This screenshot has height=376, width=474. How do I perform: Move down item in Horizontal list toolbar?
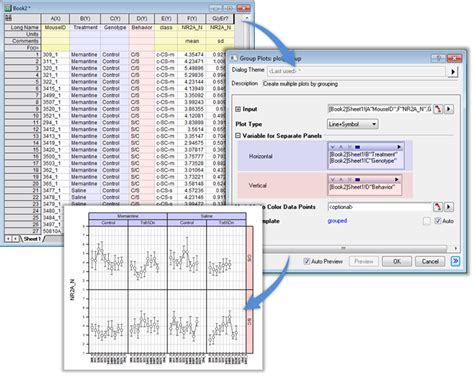pyautogui.click(x=332, y=147)
